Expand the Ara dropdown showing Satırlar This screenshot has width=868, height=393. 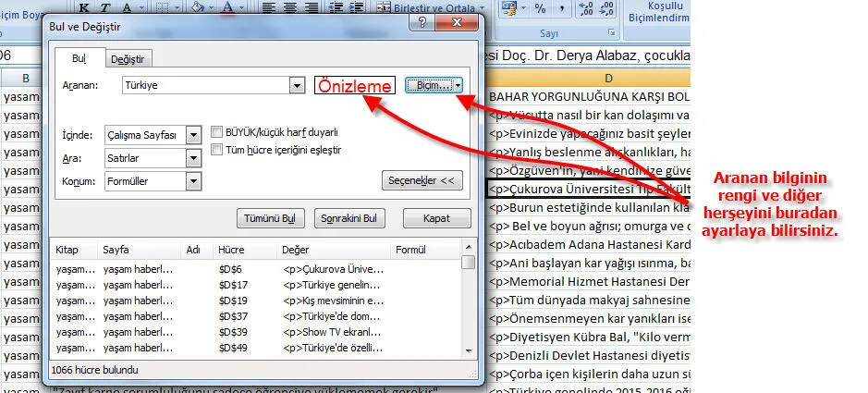(x=193, y=158)
